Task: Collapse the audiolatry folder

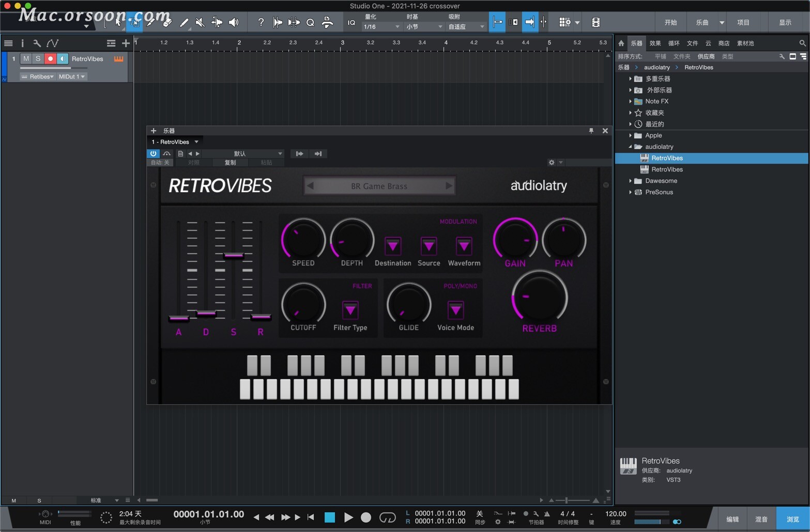Action: pos(630,147)
